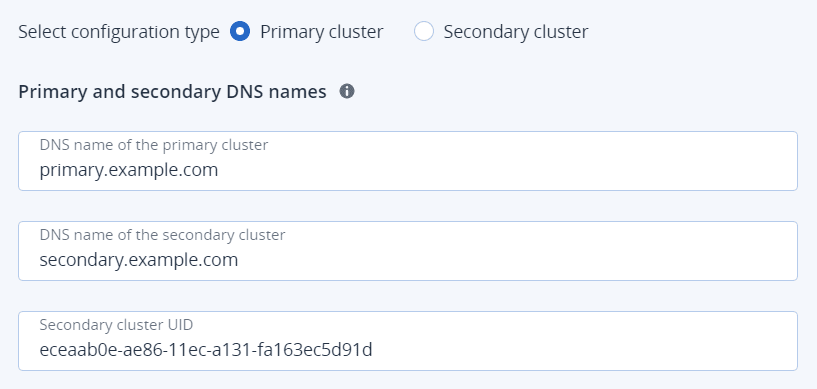Place cursor at end of primary.example.com
Screen dimensions: 817x389
219,170
